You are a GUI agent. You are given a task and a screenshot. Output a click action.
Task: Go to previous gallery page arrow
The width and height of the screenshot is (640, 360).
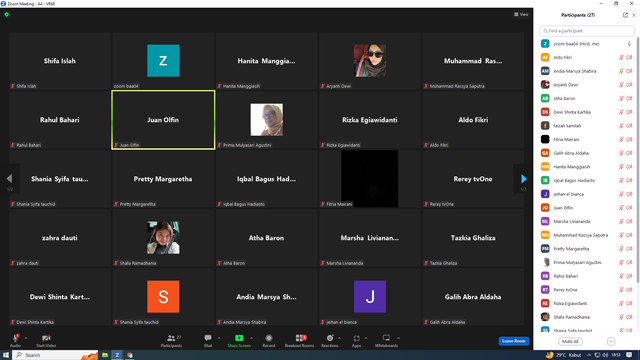click(x=9, y=178)
